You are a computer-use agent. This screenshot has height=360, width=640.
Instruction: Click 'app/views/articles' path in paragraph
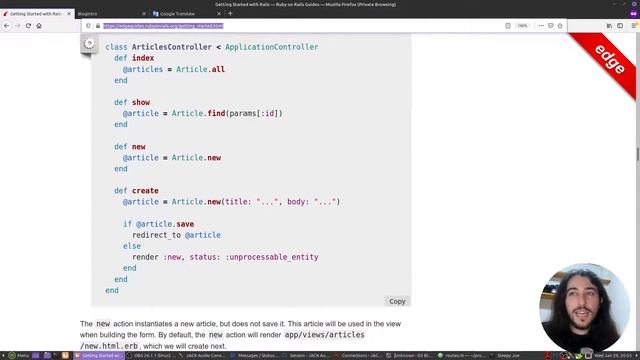coord(324,335)
